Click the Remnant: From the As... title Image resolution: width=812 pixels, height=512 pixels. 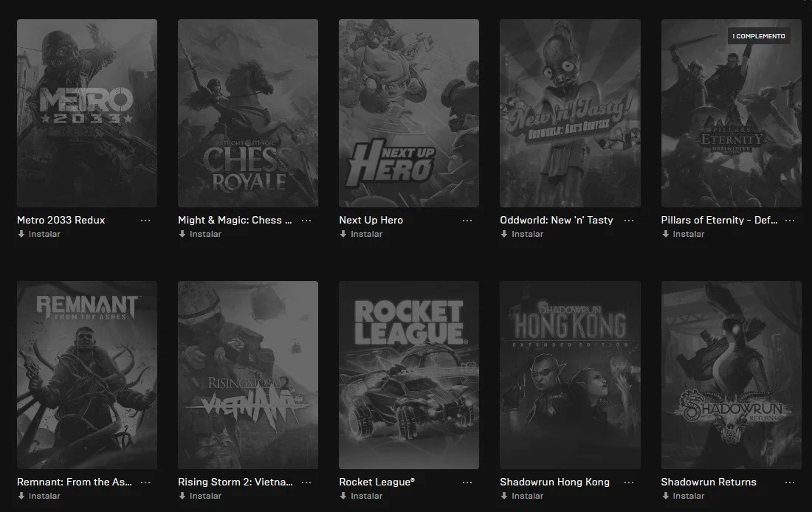click(74, 482)
